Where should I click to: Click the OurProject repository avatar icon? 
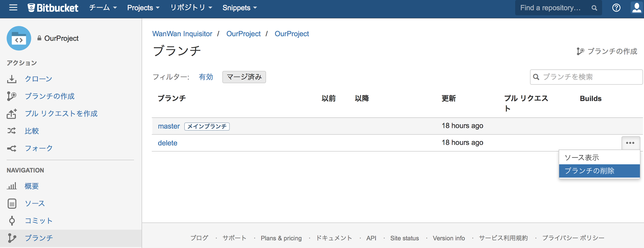tap(19, 38)
